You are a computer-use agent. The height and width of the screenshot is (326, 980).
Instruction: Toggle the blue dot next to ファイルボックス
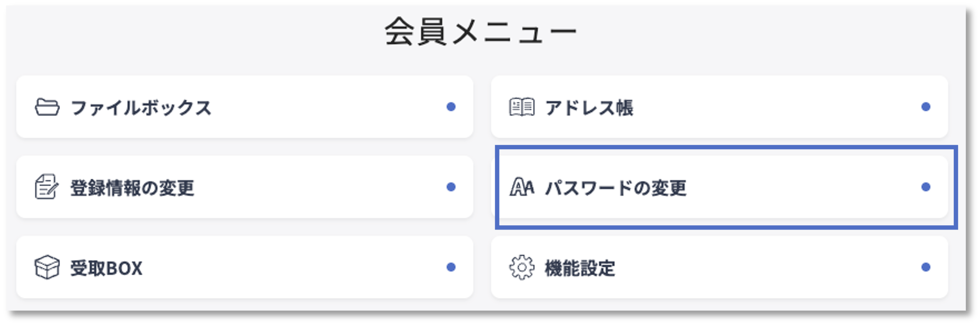click(451, 107)
